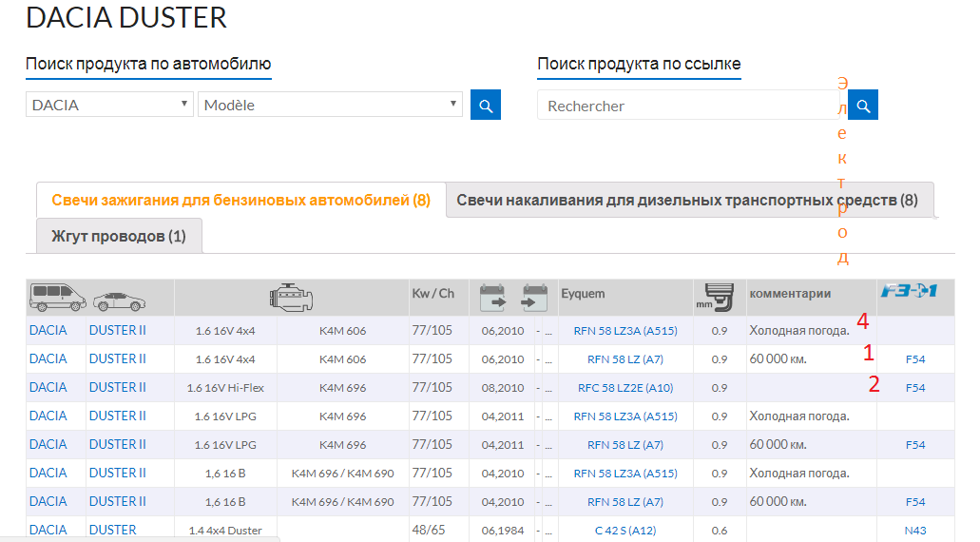This screenshot has width=980, height=542.
Task: Open RFN 58 LZ (A7) in 1.6 16V LPG row
Action: 625,445
